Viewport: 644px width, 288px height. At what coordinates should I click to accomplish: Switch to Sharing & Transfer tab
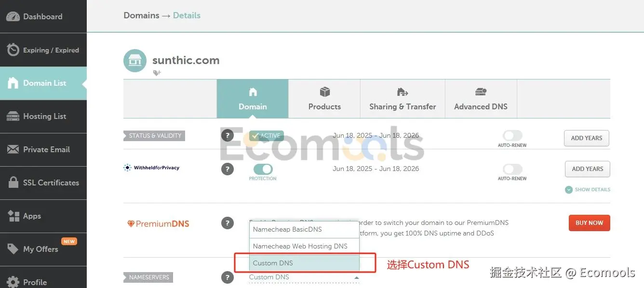coord(402,99)
